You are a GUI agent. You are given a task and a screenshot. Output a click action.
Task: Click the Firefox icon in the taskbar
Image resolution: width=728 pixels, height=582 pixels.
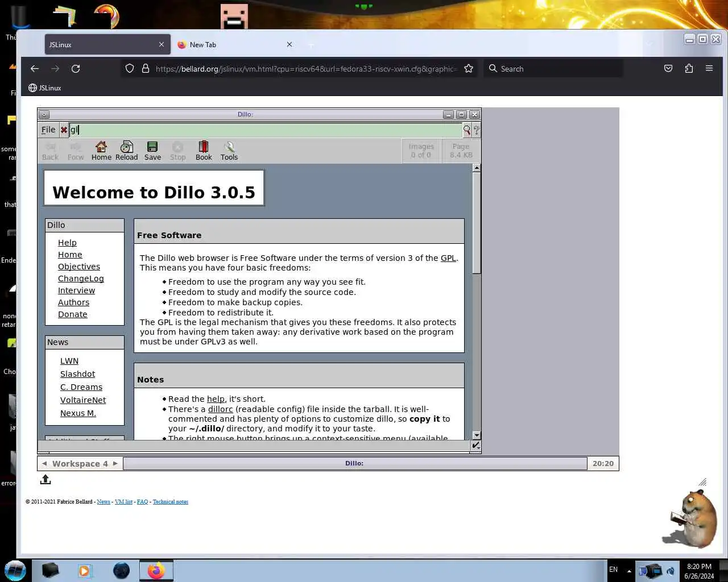click(156, 570)
